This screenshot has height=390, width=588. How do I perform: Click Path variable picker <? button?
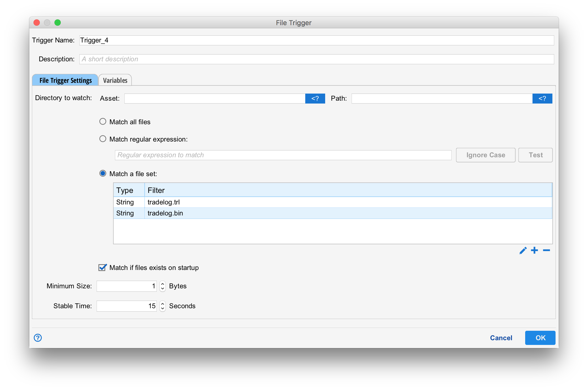tap(542, 99)
